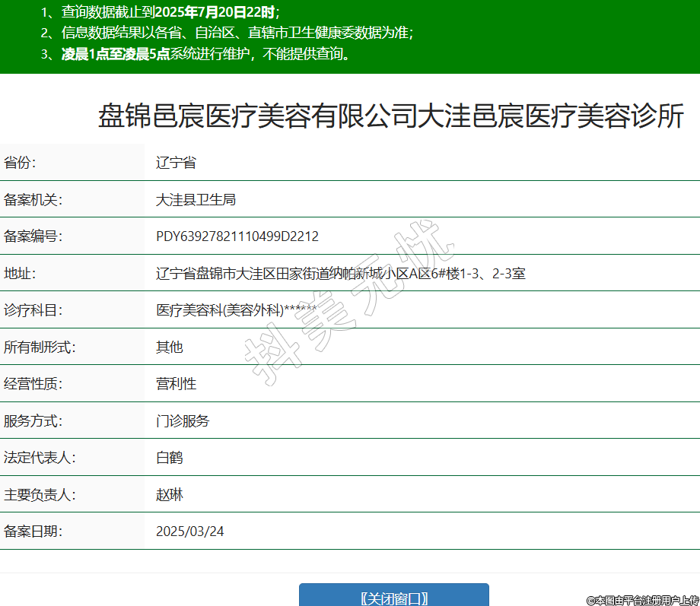Select the 备案编号 value PDY63927821110499D2212
Viewport: 700px width, 606px height.
click(x=237, y=236)
